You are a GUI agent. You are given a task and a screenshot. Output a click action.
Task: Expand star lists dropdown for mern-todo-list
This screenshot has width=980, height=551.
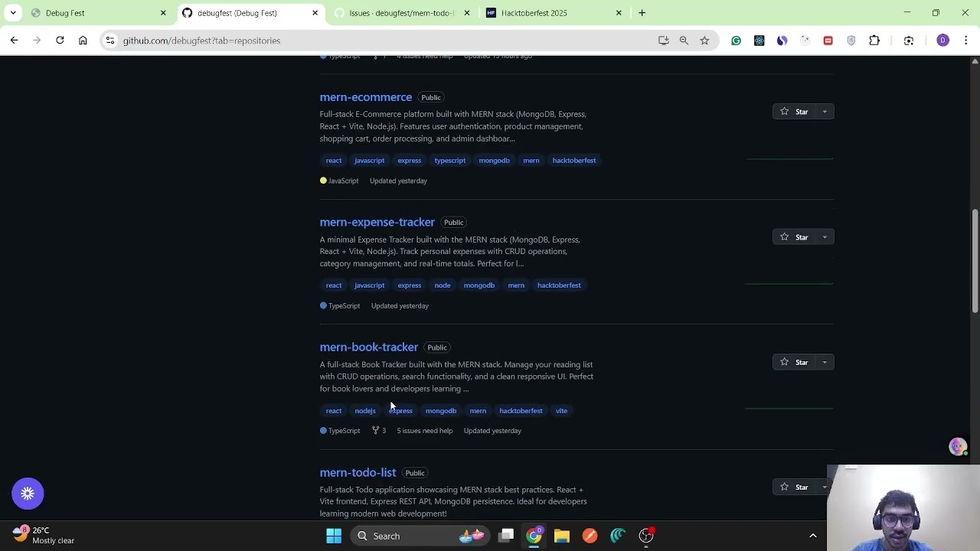point(825,487)
